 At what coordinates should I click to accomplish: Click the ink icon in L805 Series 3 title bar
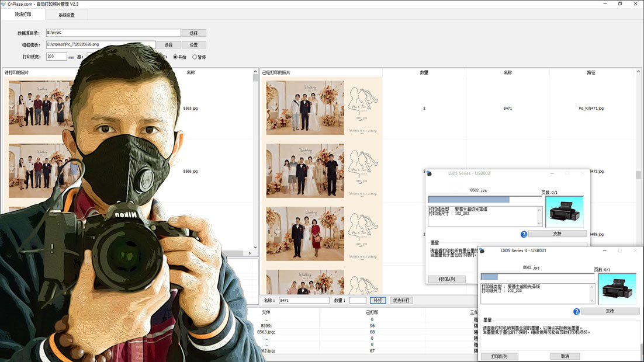[x=482, y=250]
